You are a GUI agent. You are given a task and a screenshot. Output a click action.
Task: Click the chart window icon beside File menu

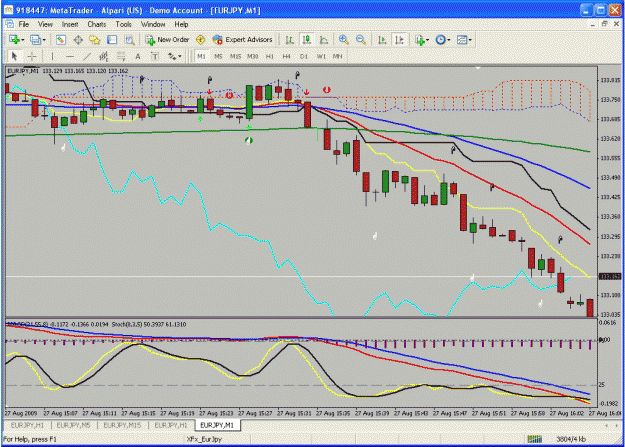tap(9, 24)
